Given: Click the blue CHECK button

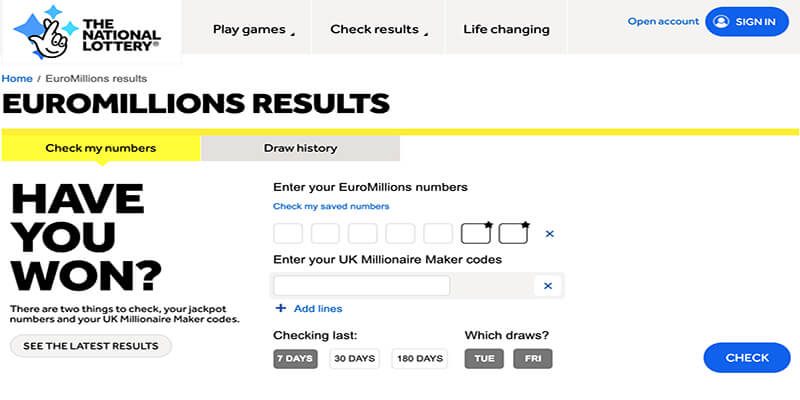Looking at the screenshot, I should (747, 358).
